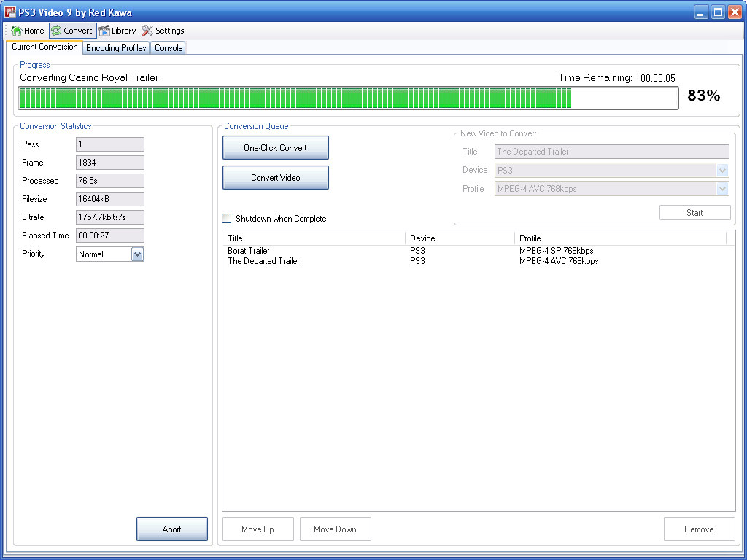Click the Home toolbar icon
Viewport: 747px width, 560px height.
17,31
